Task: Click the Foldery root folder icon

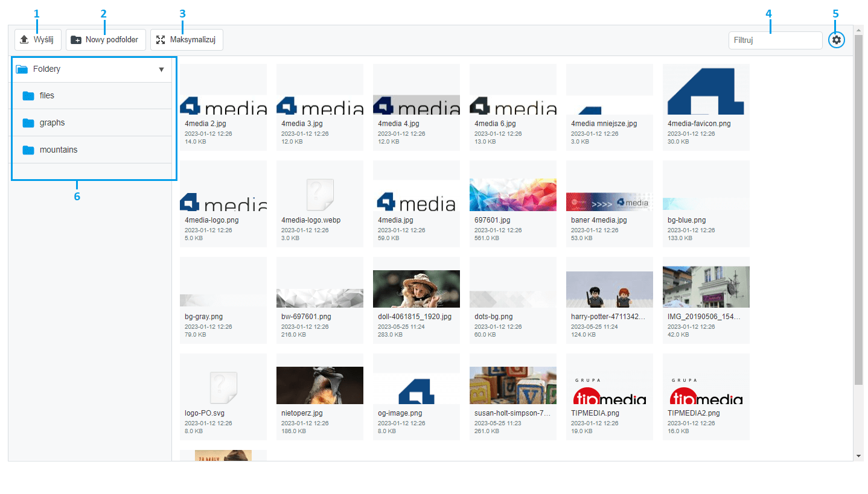Action: (x=22, y=69)
